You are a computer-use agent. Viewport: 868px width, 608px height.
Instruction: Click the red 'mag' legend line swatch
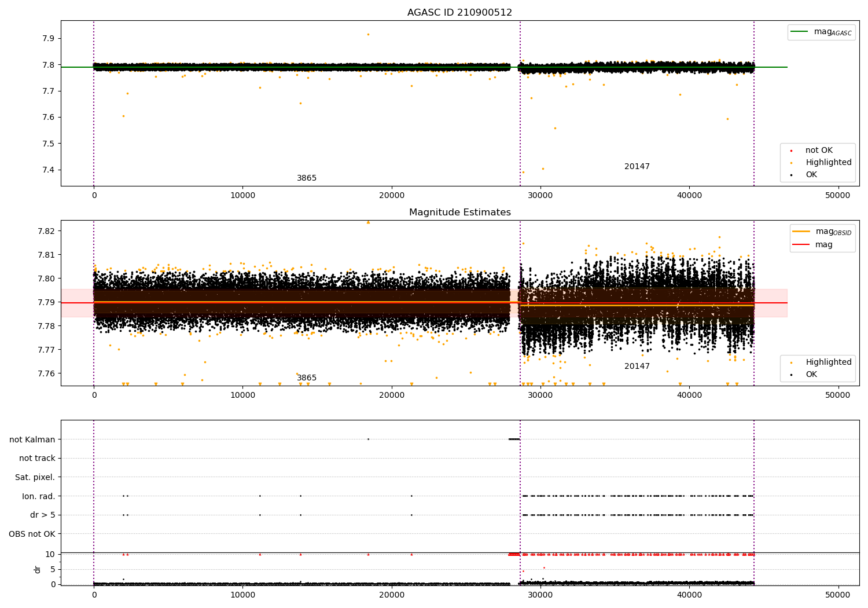coord(801,245)
